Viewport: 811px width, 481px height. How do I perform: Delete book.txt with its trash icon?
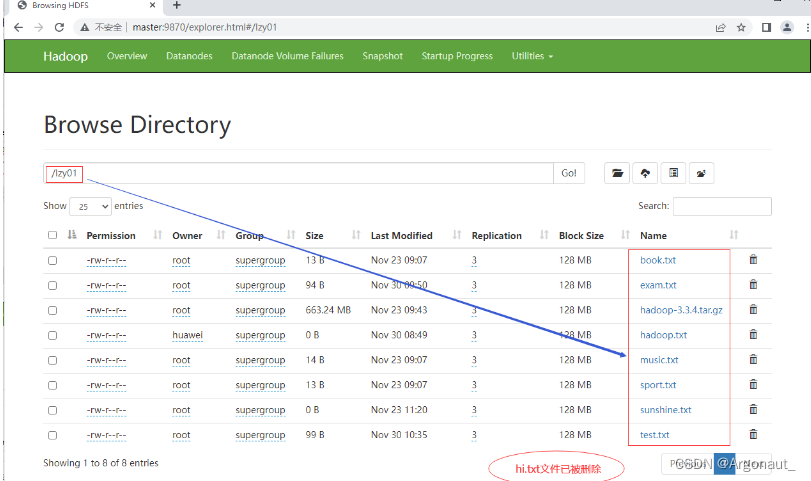(x=753, y=260)
